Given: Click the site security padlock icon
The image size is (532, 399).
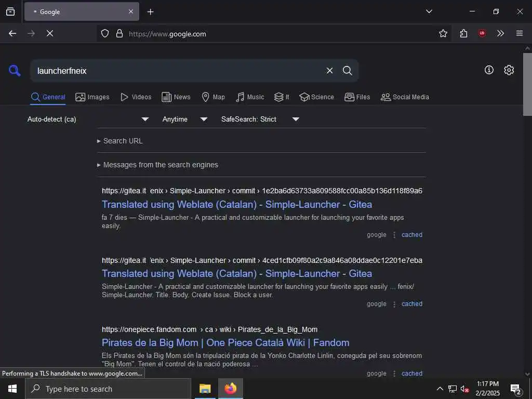Looking at the screenshot, I should (x=119, y=33).
